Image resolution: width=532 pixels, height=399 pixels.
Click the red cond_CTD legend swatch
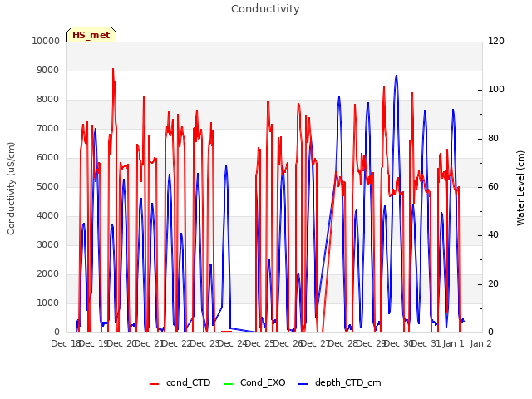click(x=154, y=384)
